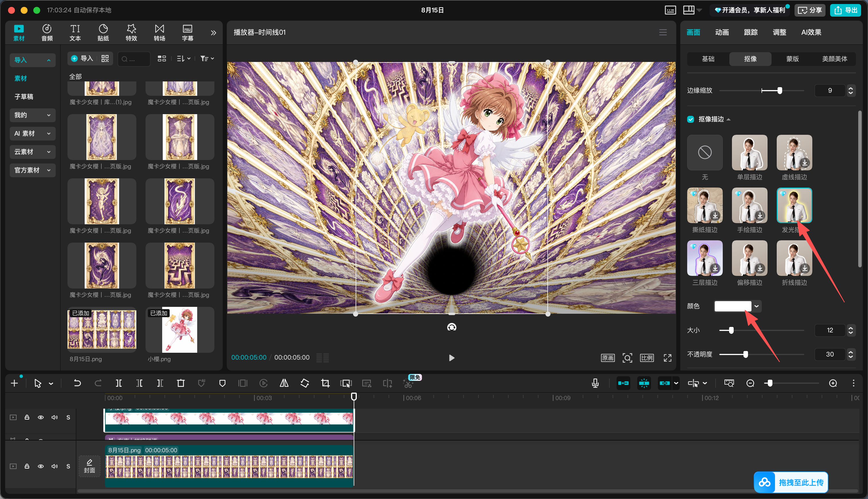
Task: Click the rotate handle below the preview clip
Action: coord(452,327)
